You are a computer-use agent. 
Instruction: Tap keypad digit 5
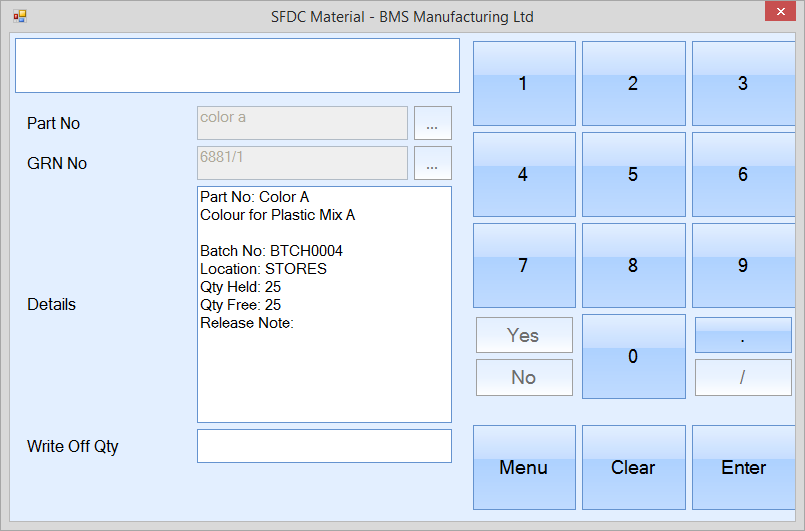(633, 174)
